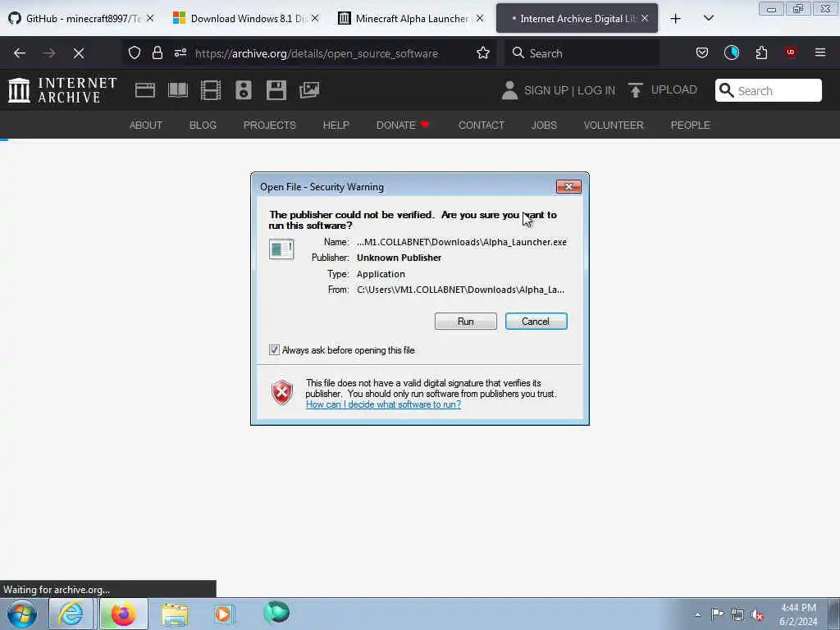Open the Save to Pocket icon

coord(702,52)
